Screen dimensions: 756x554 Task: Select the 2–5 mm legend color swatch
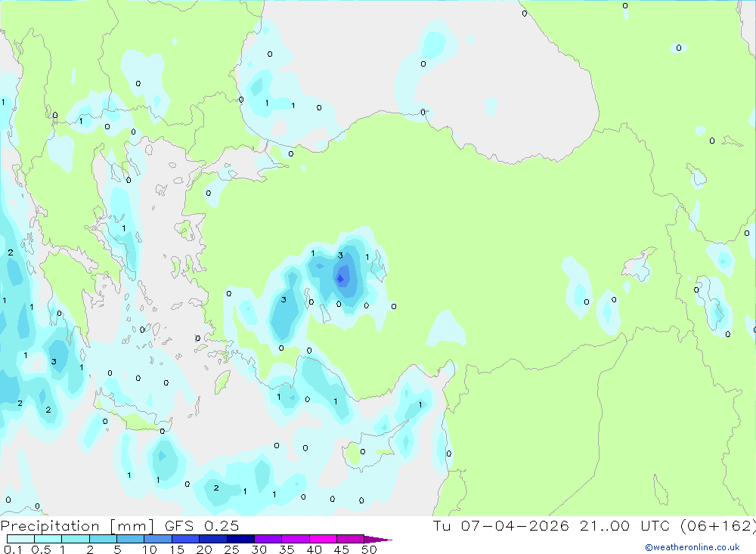103,539
